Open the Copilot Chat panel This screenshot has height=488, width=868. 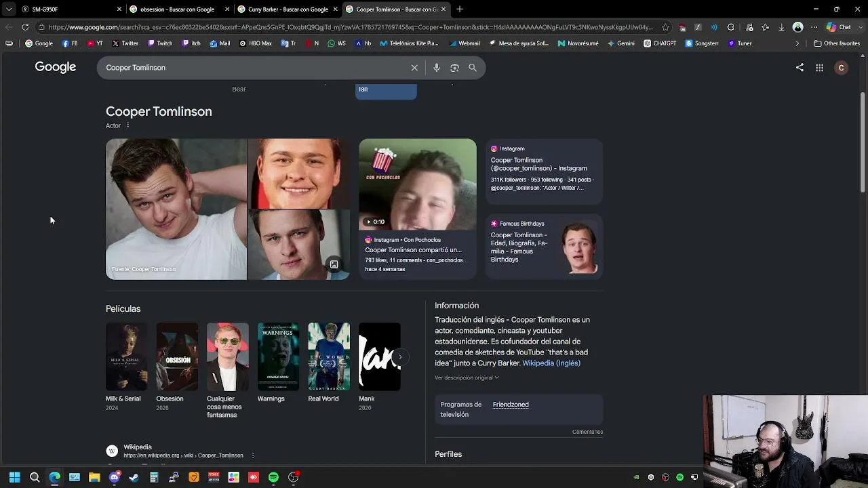pyautogui.click(x=839, y=27)
